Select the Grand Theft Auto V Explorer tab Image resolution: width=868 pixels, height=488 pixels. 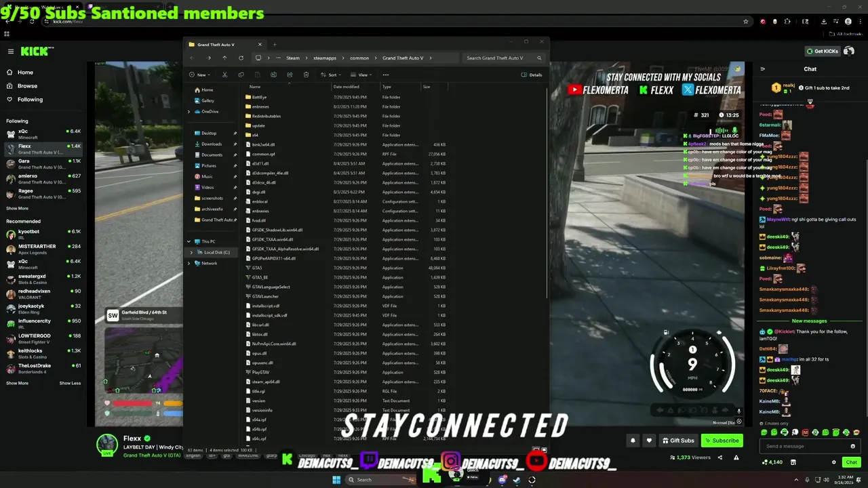click(x=224, y=45)
